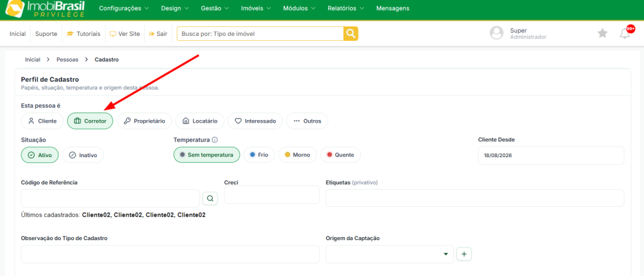
Task: Click the Temperatura info icon
Action: pyautogui.click(x=215, y=140)
